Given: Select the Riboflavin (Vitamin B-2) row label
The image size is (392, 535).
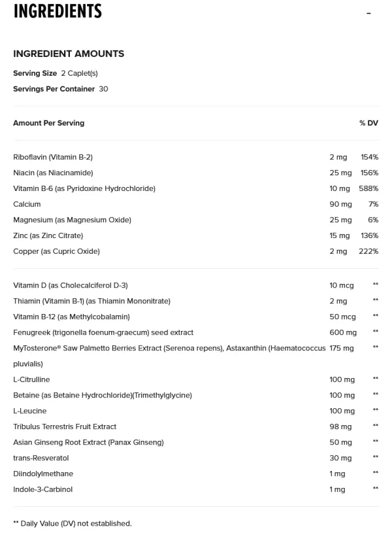Looking at the screenshot, I should click(x=53, y=157).
